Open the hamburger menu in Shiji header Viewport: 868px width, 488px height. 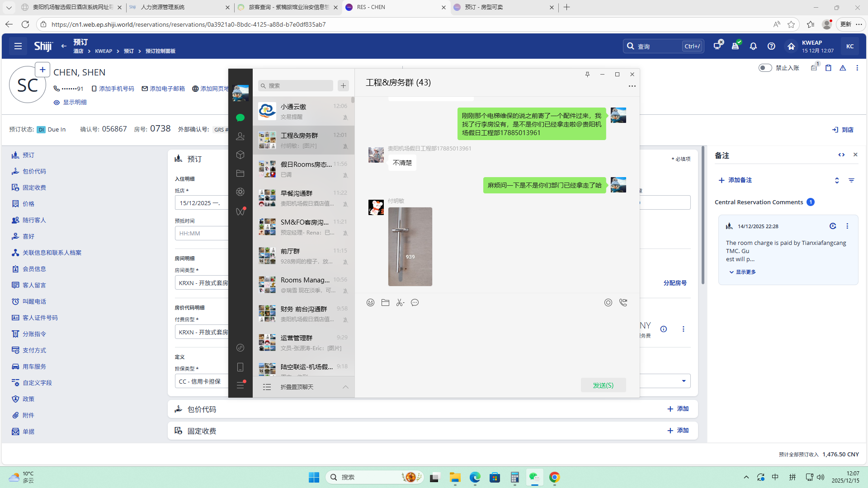pyautogui.click(x=18, y=46)
